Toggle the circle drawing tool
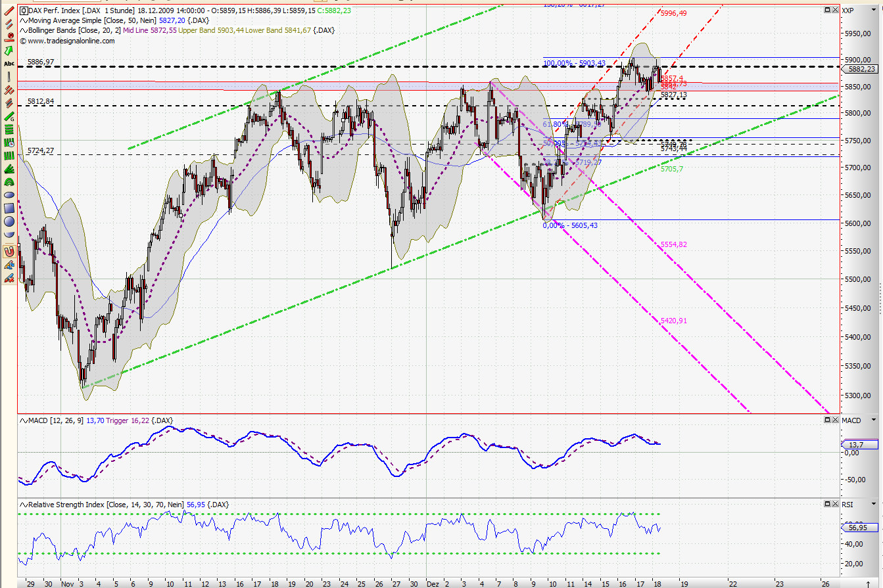The image size is (883, 588). [x=8, y=221]
